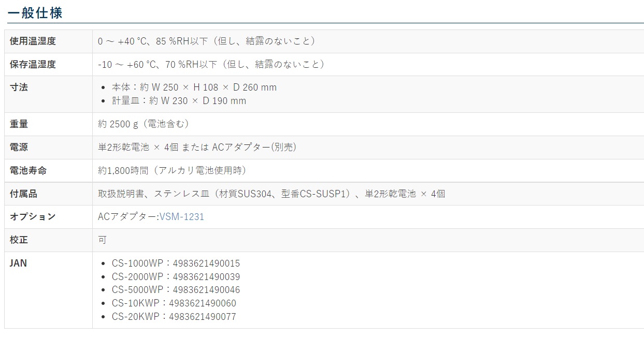Viewport: 644px width, 338px height.
Task: Click the JAN row label
Action: point(19,263)
